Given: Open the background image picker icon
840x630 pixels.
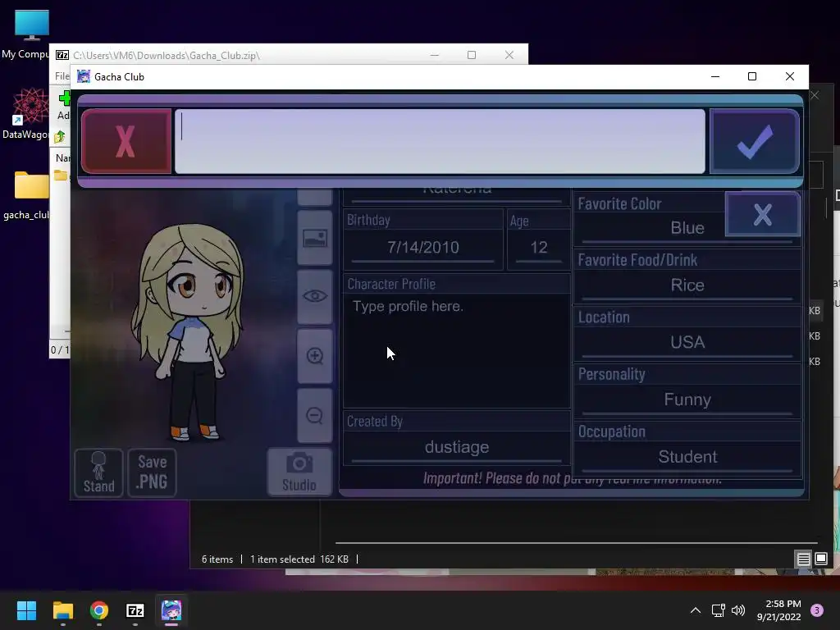Looking at the screenshot, I should [x=315, y=238].
